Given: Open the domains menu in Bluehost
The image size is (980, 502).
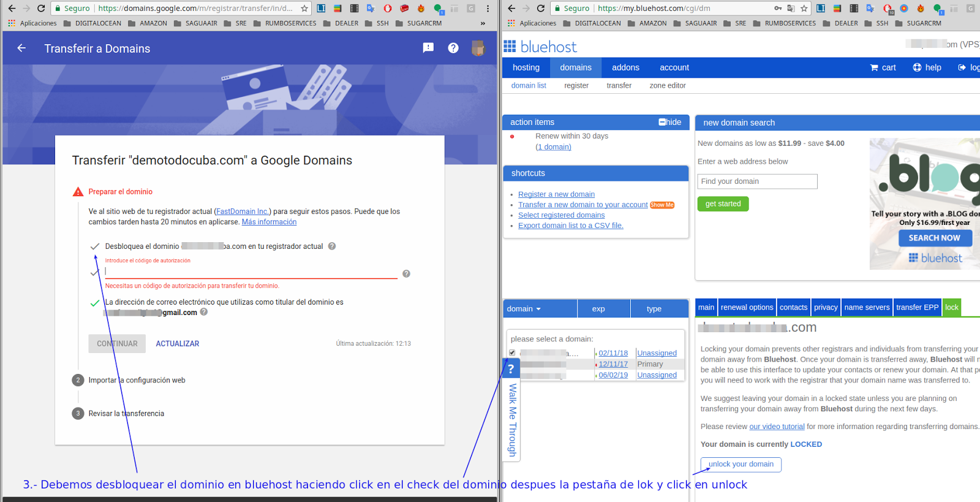Looking at the screenshot, I should tap(576, 67).
